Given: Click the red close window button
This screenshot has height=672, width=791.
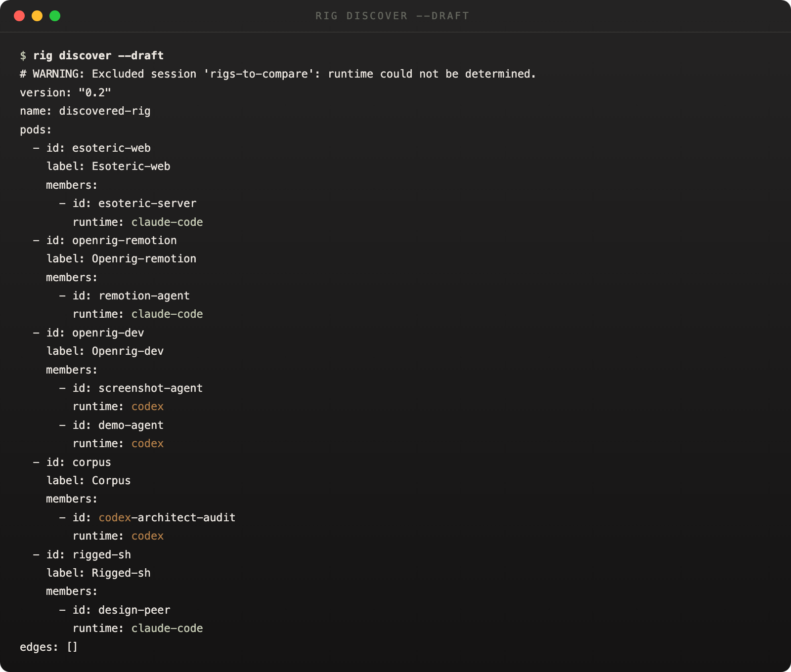Looking at the screenshot, I should pos(19,16).
